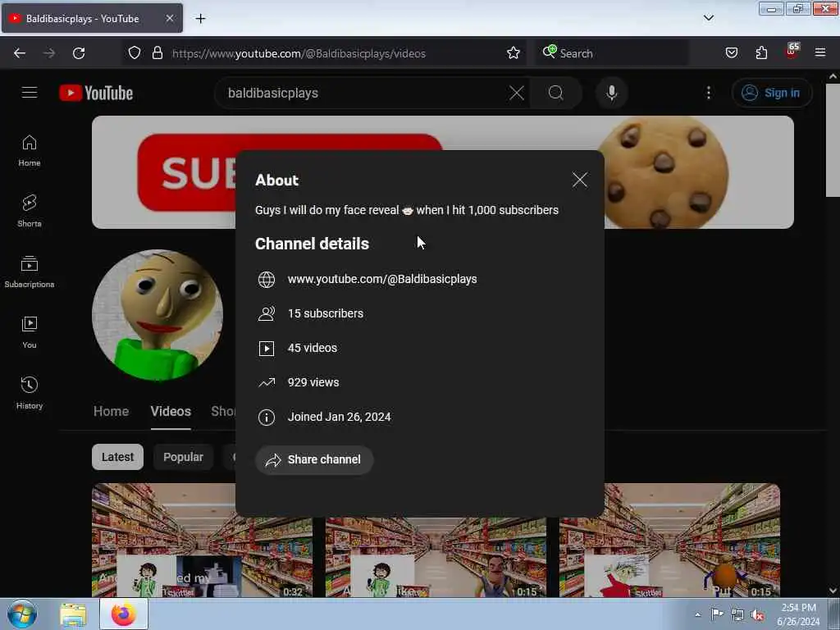Image resolution: width=840 pixels, height=630 pixels.
Task: Close the Baldibasicplays tab
Action: pos(169,19)
